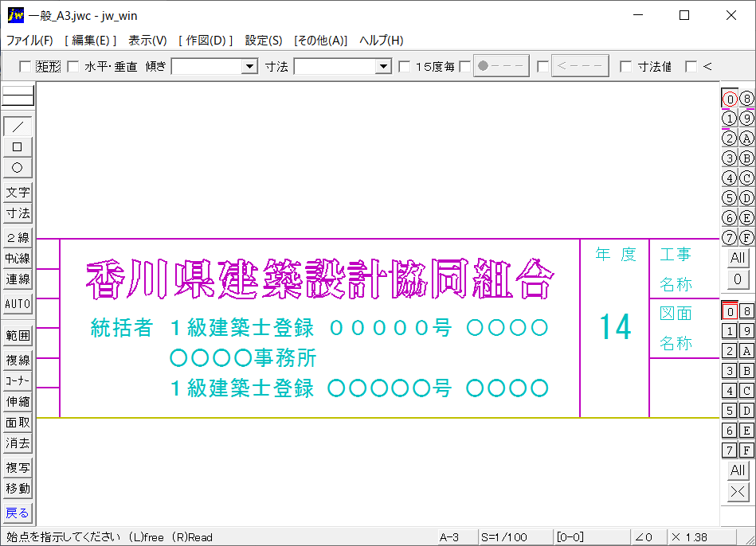Image resolution: width=756 pixels, height=546 pixels.
Task: Select circled layer 0 button
Action: pyautogui.click(x=730, y=99)
